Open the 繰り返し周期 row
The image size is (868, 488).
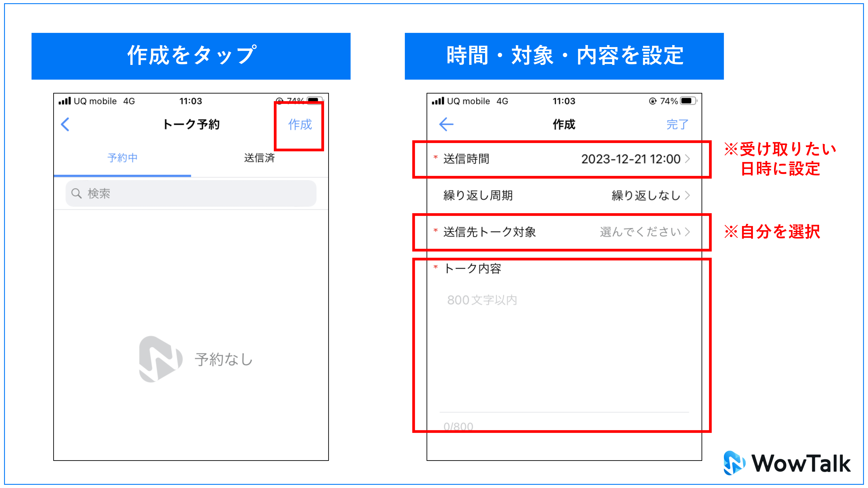pos(564,195)
